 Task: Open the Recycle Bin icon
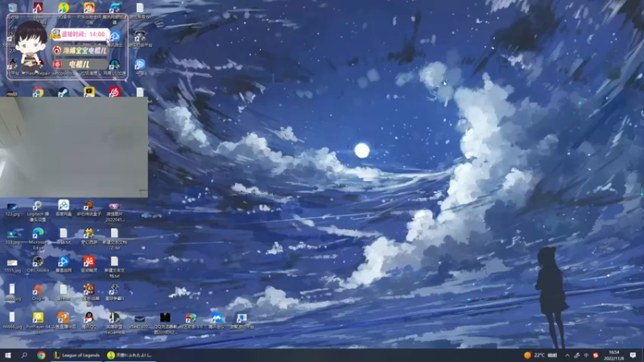click(x=12, y=8)
